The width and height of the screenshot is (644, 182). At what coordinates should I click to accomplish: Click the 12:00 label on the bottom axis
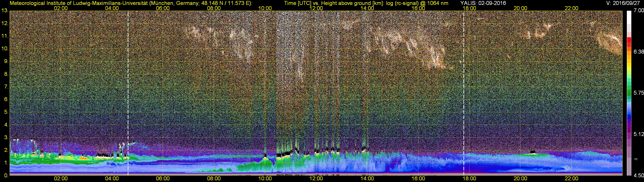(x=316, y=179)
